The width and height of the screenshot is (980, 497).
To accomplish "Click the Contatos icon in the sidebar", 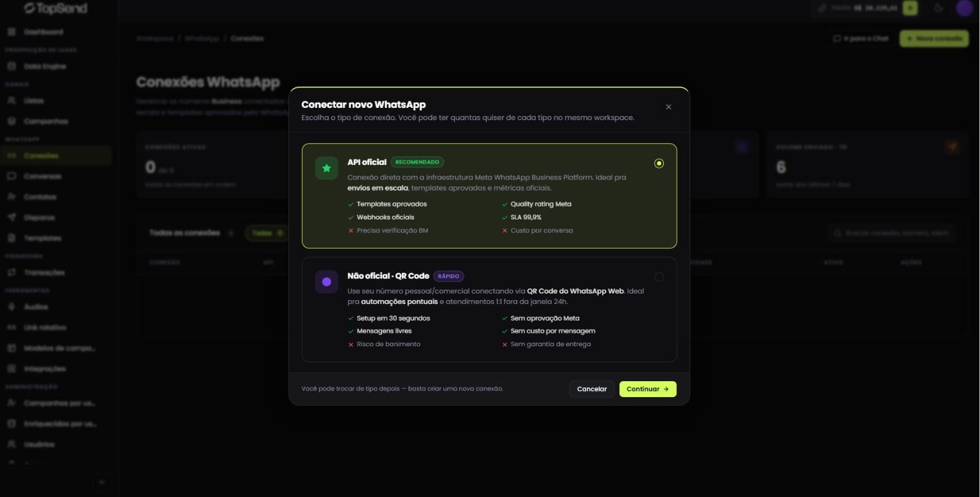I will (12, 197).
